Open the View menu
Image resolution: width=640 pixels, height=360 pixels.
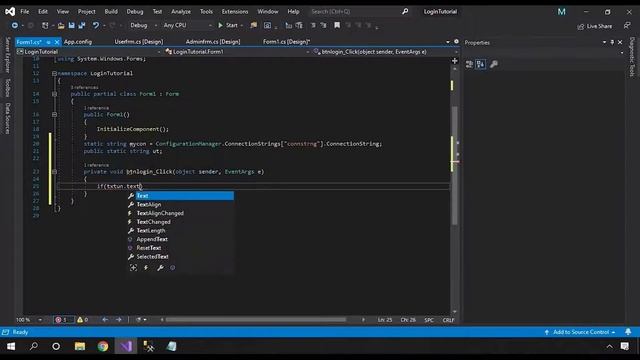click(62, 11)
